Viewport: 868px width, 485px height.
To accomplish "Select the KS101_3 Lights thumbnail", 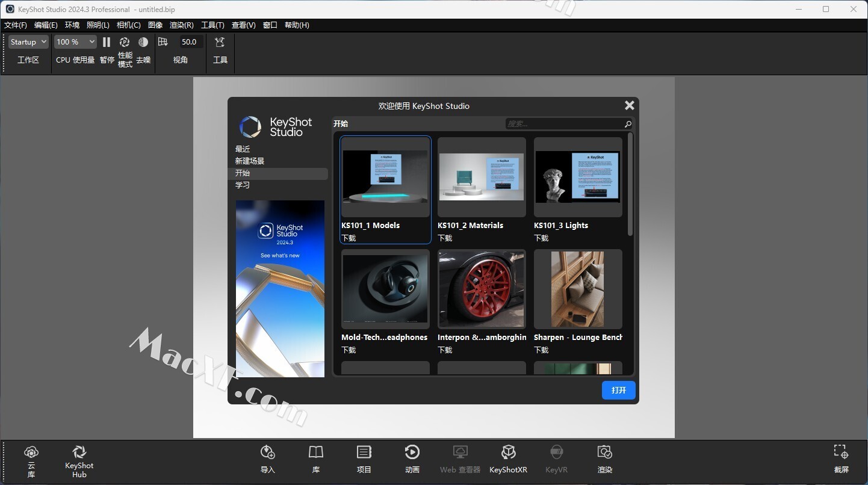I will coord(578,177).
